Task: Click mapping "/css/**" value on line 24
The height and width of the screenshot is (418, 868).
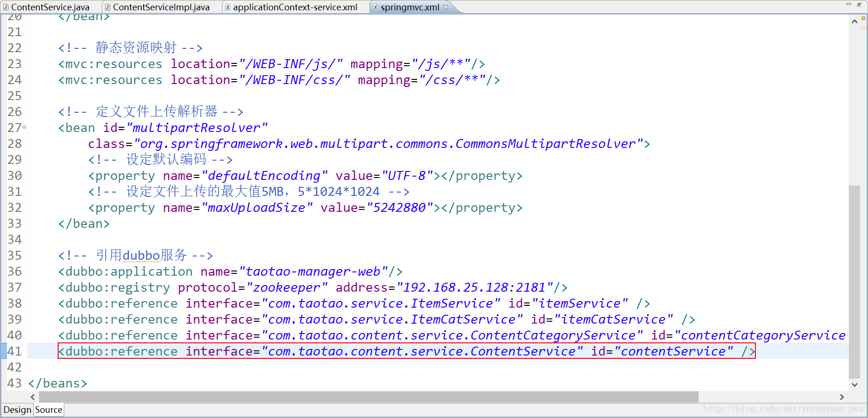Action: click(x=452, y=80)
